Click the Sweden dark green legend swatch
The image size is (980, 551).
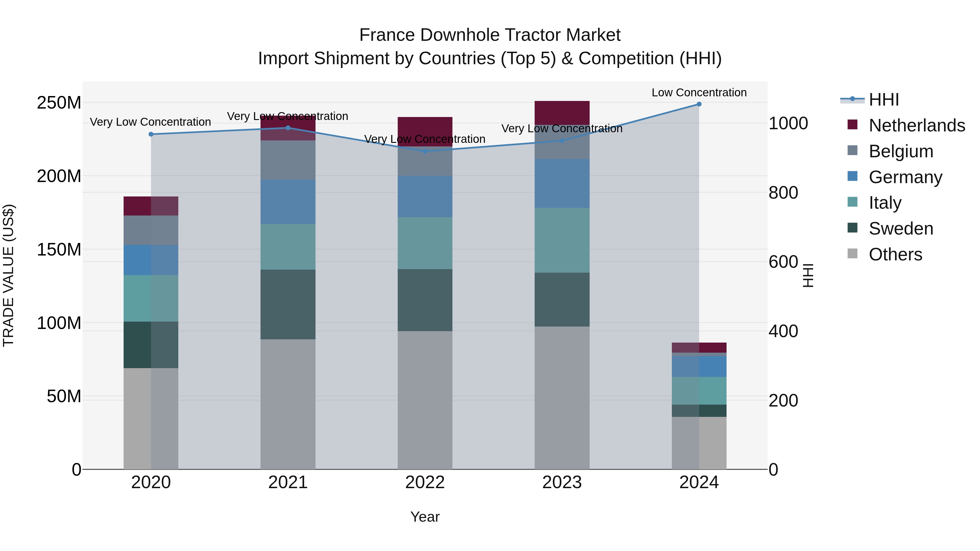(x=853, y=228)
